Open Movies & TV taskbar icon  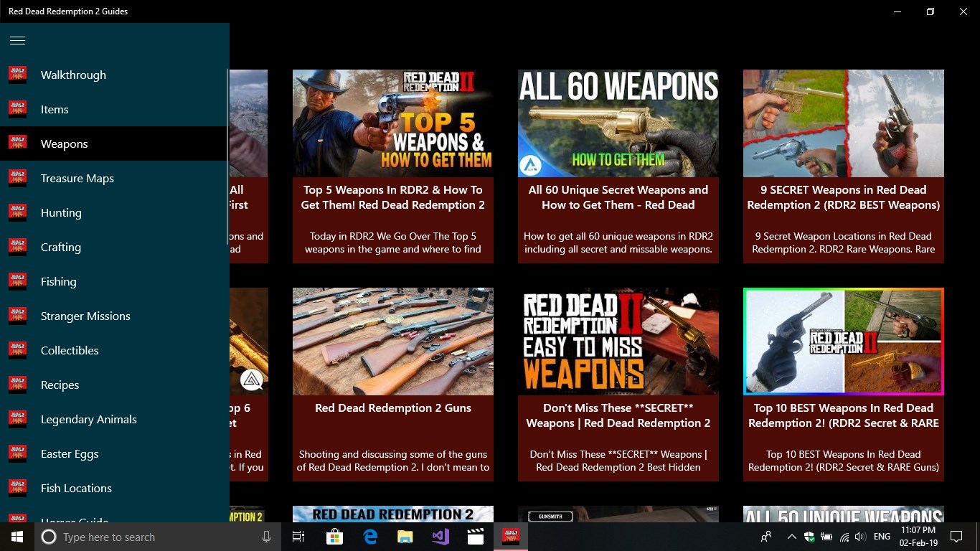[475, 537]
